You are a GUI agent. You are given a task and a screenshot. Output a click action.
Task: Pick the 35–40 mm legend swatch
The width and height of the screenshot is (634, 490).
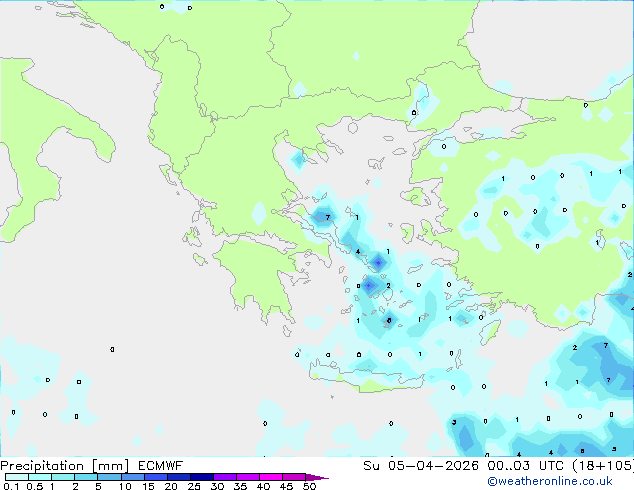[x=248, y=477]
